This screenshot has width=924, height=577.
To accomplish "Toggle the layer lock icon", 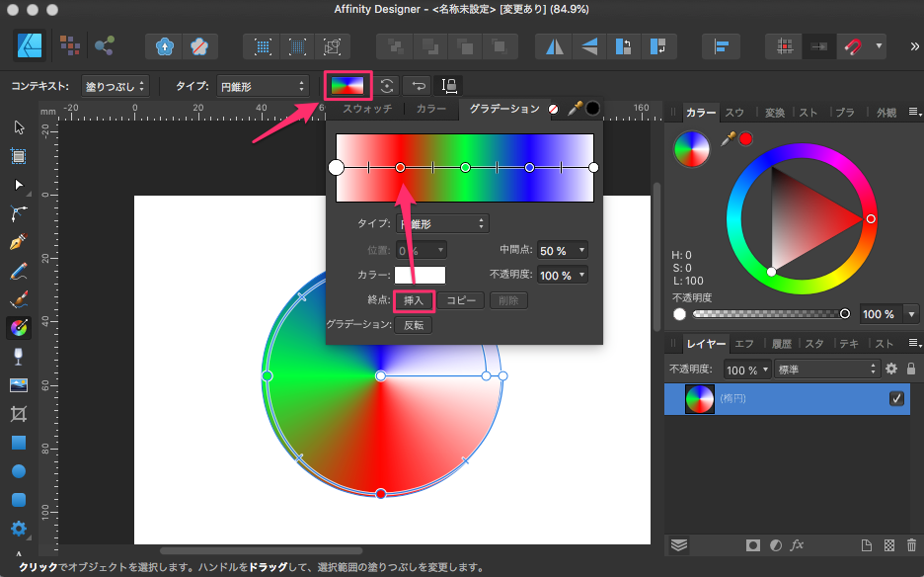I will tap(911, 369).
